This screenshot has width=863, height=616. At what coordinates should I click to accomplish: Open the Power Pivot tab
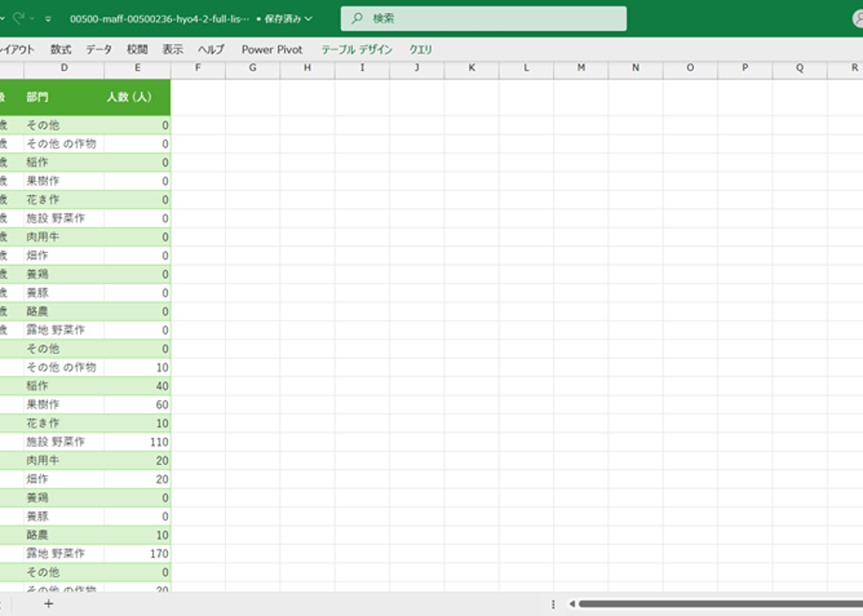click(272, 49)
